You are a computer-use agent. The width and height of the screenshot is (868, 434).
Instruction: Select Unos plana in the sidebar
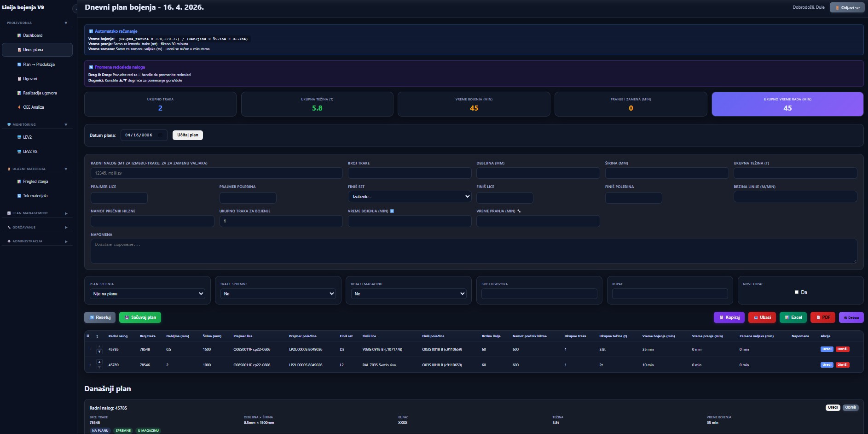37,50
